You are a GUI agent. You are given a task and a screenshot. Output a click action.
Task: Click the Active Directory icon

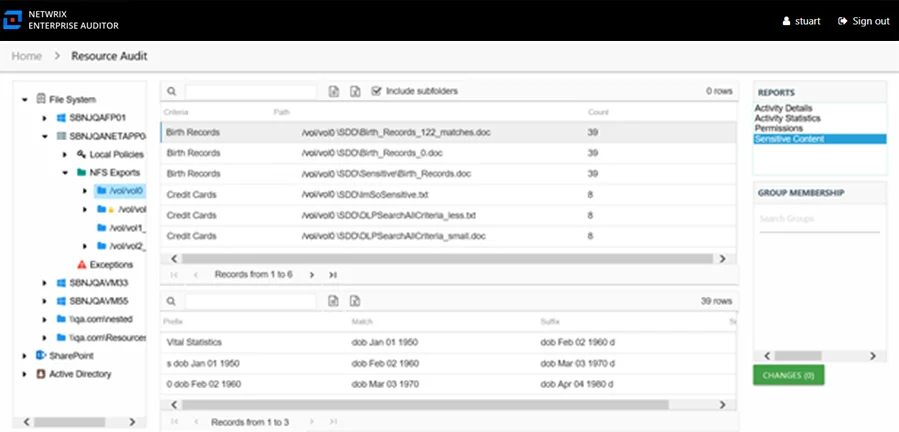41,374
